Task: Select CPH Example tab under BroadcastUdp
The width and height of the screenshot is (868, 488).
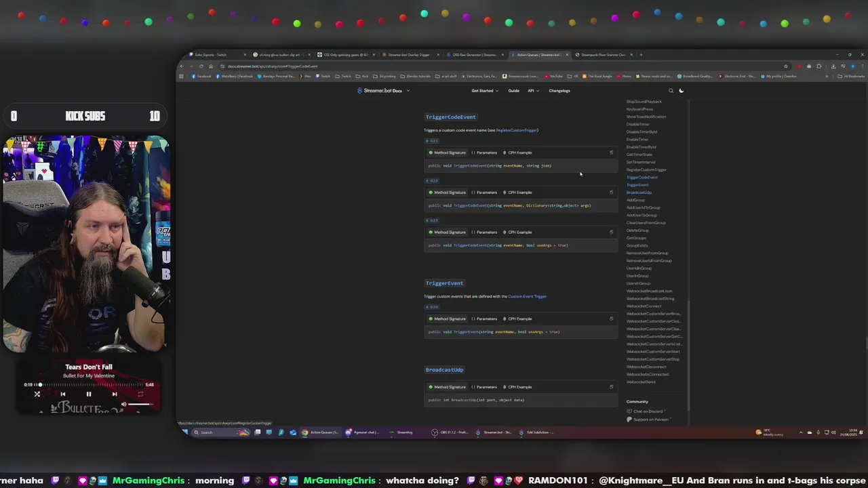Action: [x=517, y=387]
